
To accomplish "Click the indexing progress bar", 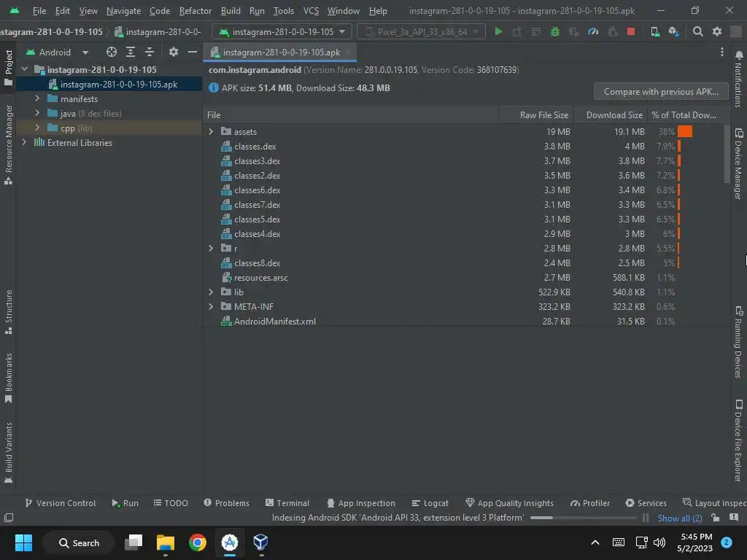I will tap(583, 518).
